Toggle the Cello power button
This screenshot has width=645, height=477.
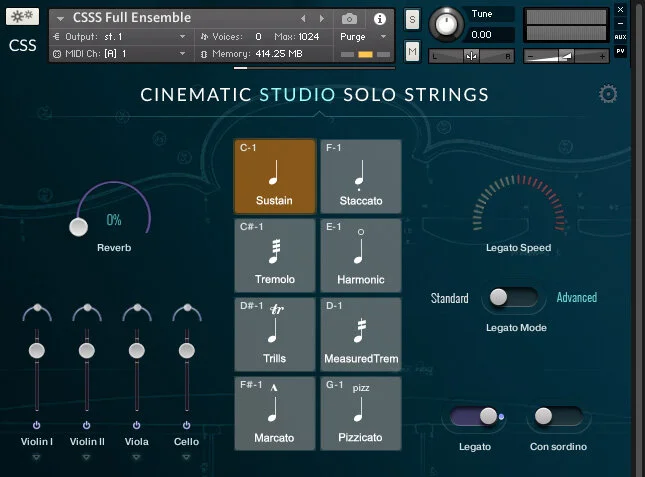tap(186, 425)
